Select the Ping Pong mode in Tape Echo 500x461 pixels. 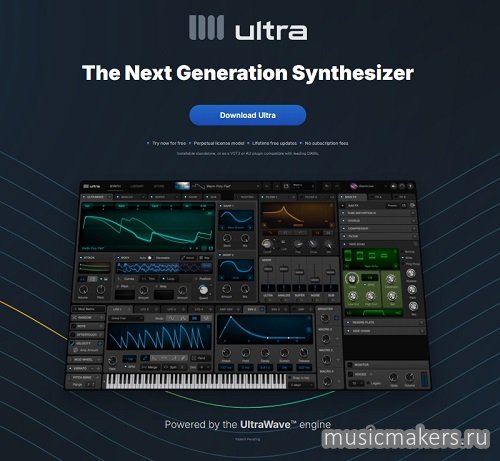pyautogui.click(x=411, y=264)
